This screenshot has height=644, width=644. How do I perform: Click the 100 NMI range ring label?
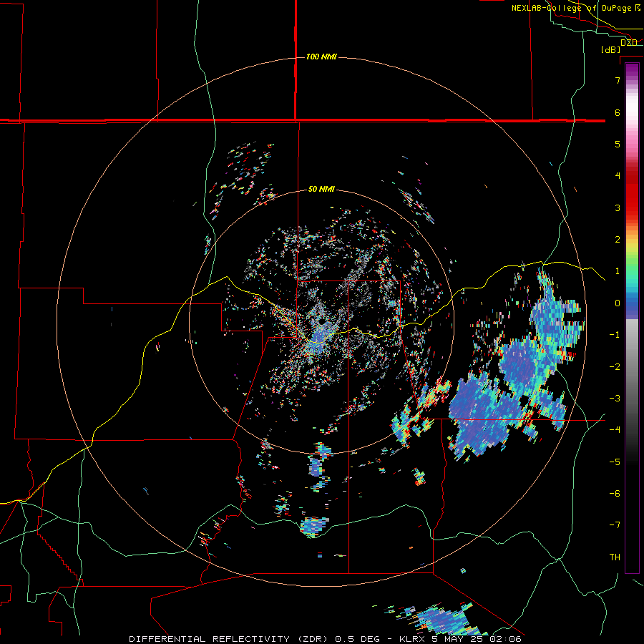[321, 57]
